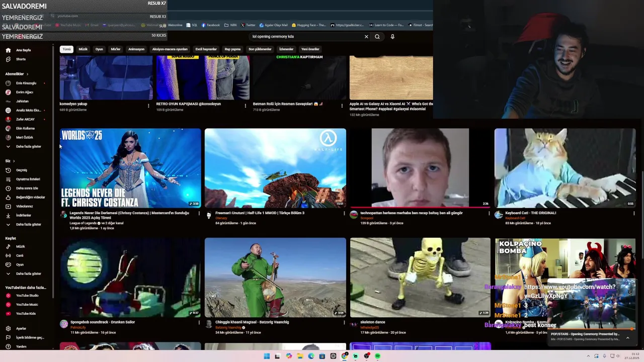Open Evrim Ağacı subscription channel
Screen dimensions: 644x362
click(x=24, y=92)
